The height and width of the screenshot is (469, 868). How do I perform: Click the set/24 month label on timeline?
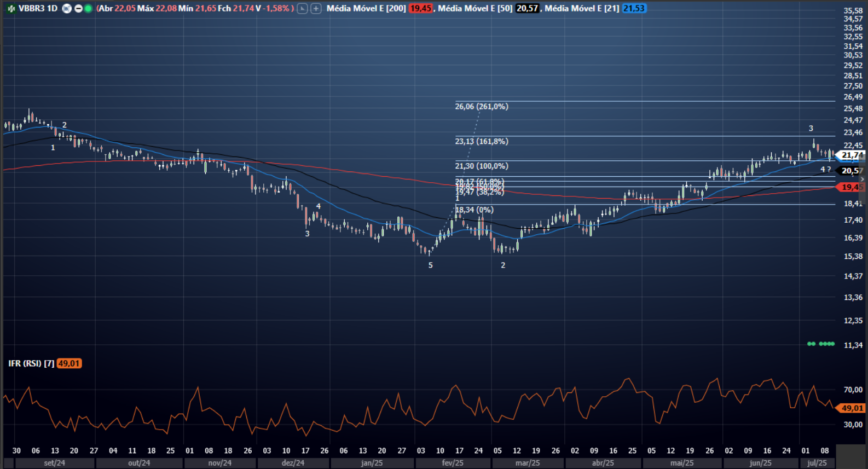(54, 463)
